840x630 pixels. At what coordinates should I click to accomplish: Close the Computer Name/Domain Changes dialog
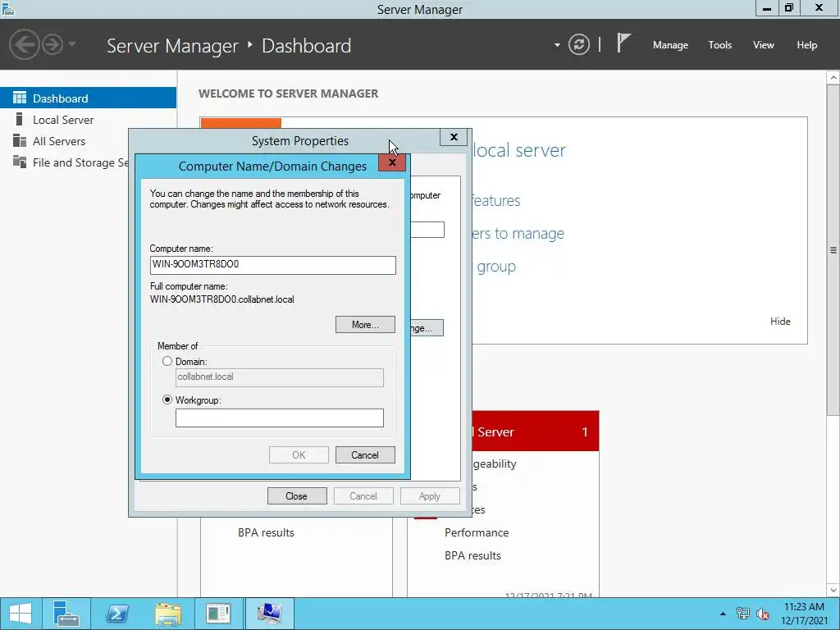(391, 163)
